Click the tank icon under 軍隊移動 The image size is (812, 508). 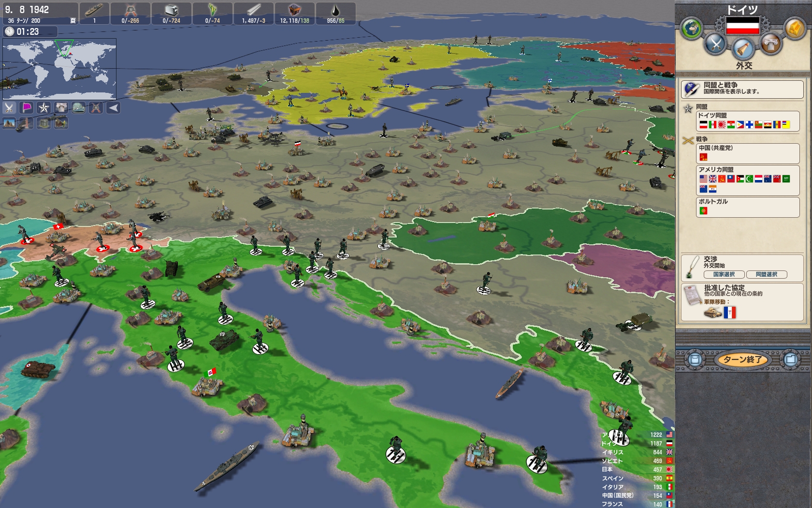click(712, 313)
